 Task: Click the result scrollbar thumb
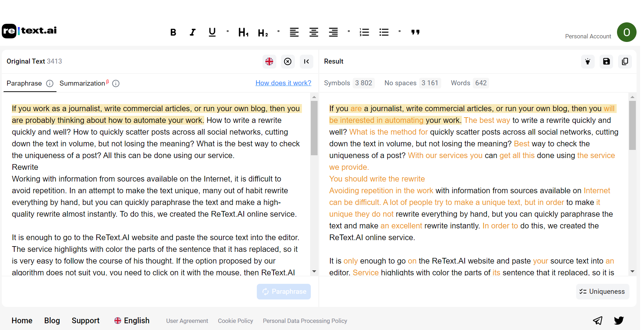tap(632, 125)
